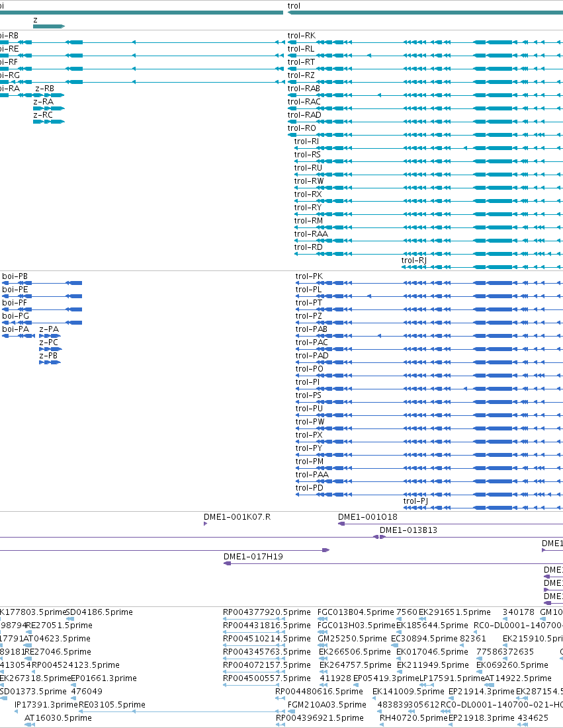
Task: Click the trol-PAC protein label
Action: coord(312,343)
